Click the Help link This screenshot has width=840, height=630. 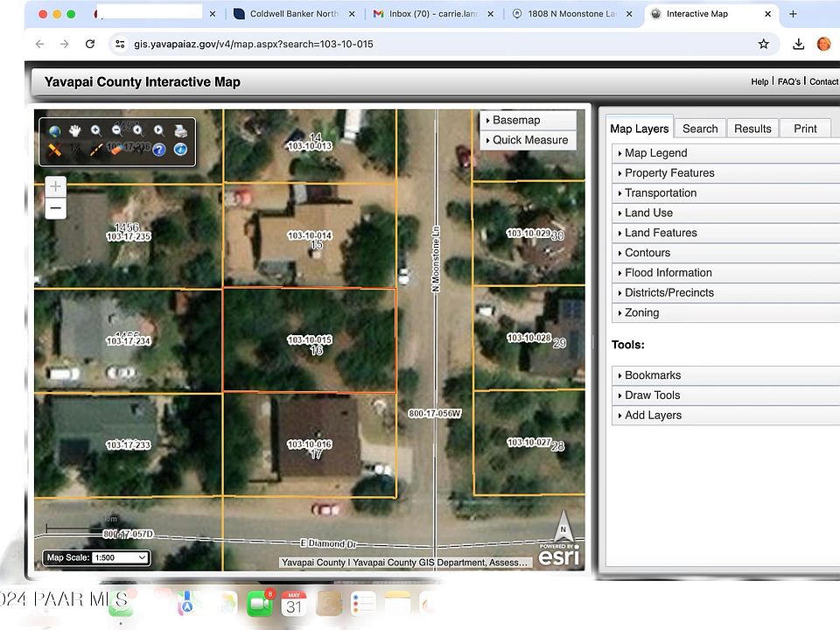click(759, 81)
